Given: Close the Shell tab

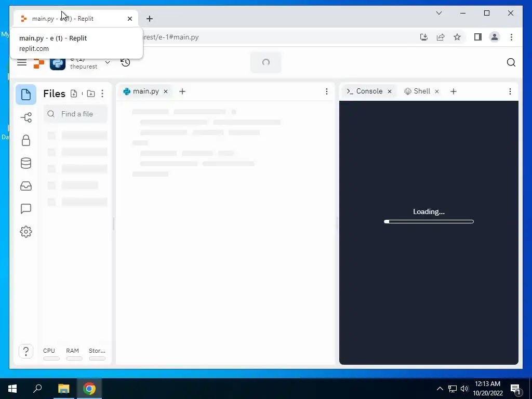Looking at the screenshot, I should point(437,91).
